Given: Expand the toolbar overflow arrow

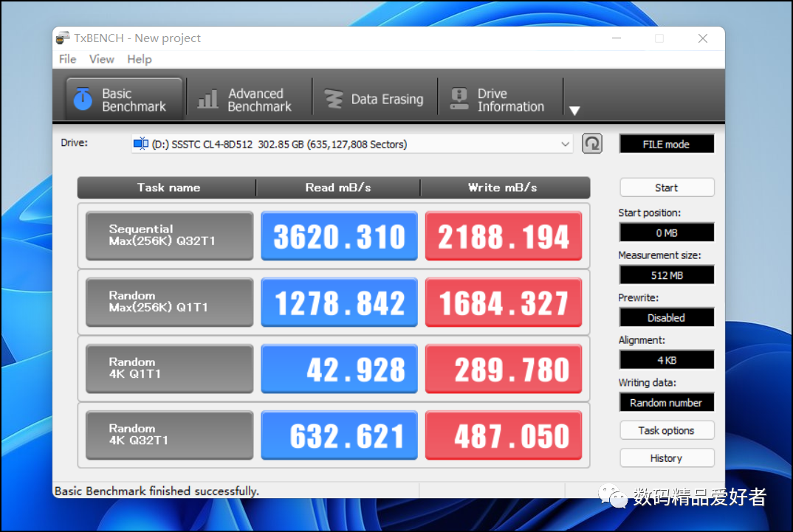Looking at the screenshot, I should (x=574, y=111).
